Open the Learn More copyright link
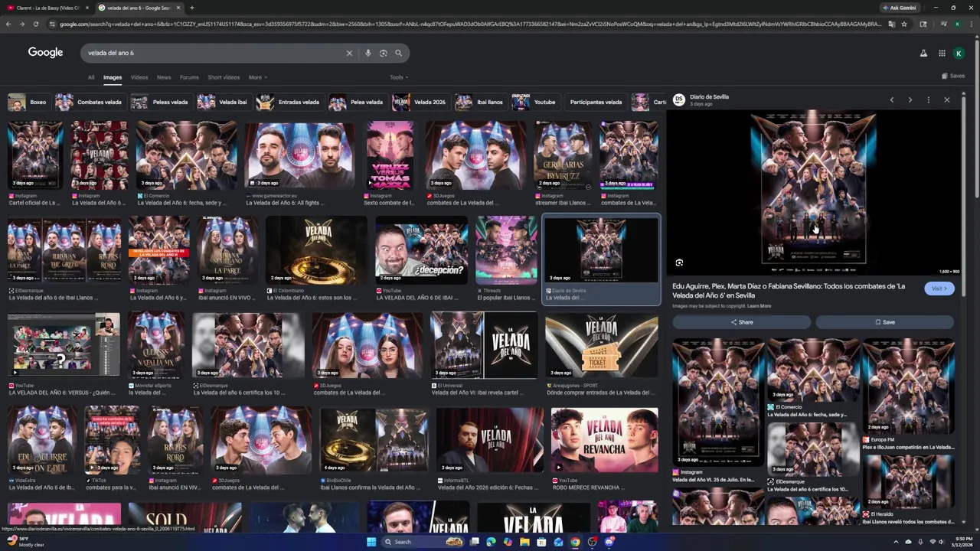 (759, 306)
